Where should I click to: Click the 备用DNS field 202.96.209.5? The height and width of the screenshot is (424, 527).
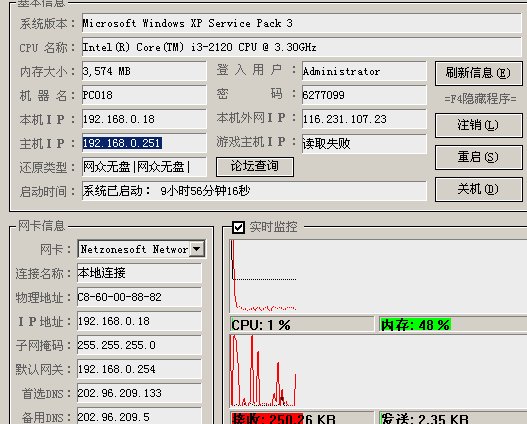point(139,416)
